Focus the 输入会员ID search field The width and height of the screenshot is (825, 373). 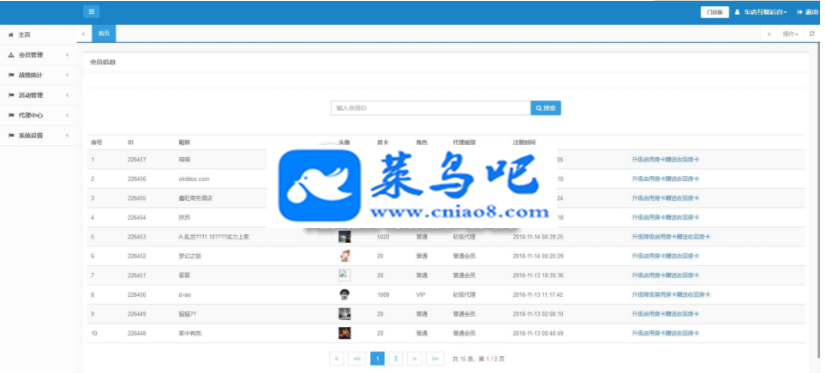[x=430, y=108]
